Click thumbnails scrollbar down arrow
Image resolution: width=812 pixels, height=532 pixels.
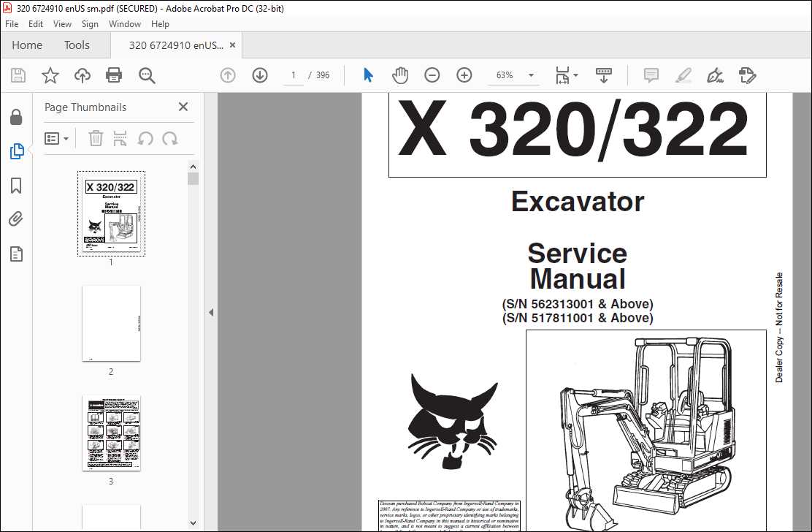194,523
